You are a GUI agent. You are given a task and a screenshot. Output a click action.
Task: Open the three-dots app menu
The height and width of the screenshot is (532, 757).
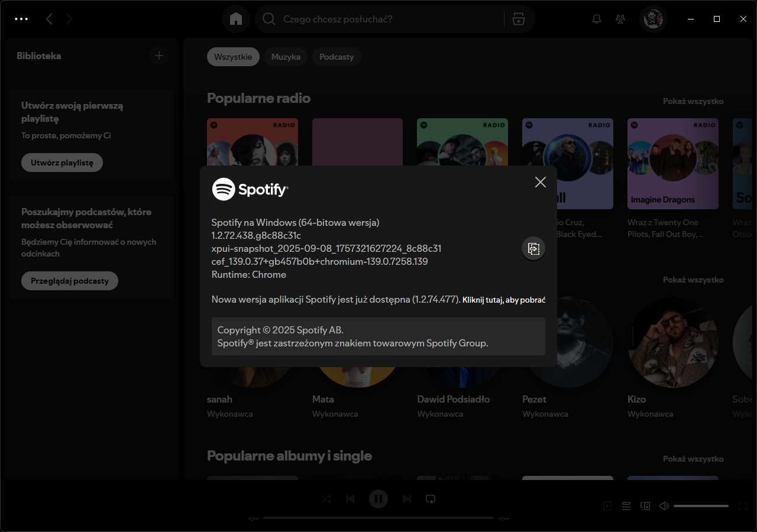[x=21, y=19]
